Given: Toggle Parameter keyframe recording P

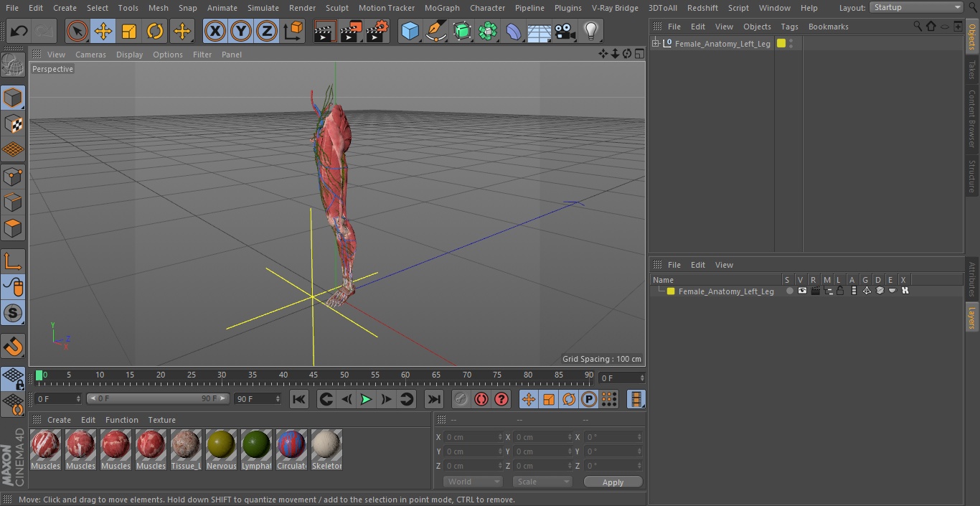Looking at the screenshot, I should pyautogui.click(x=589, y=399).
